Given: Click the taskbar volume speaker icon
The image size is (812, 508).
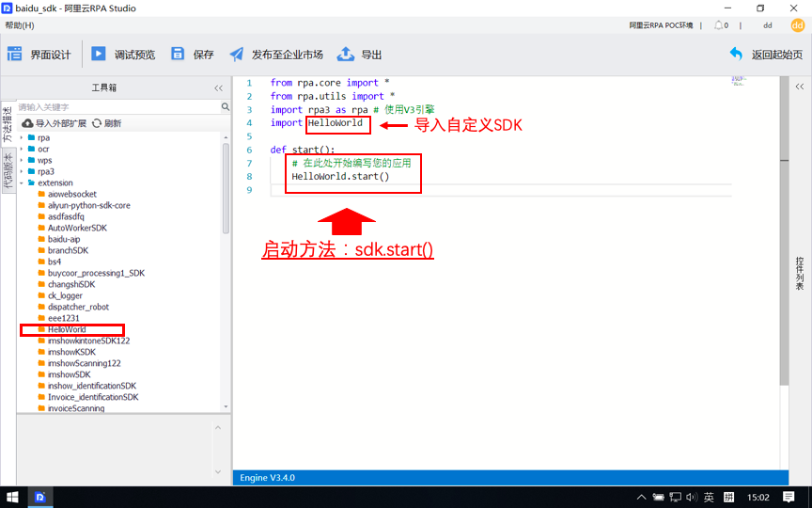Looking at the screenshot, I should click(692, 498).
